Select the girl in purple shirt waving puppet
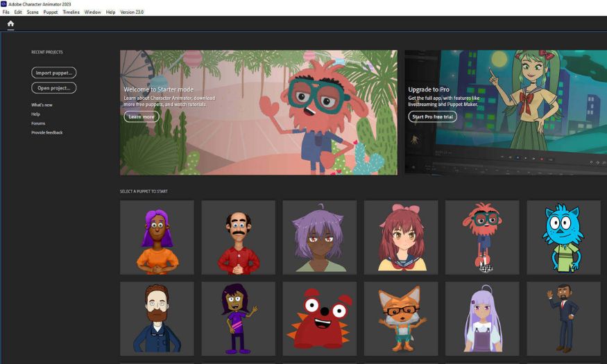The height and width of the screenshot is (364, 607). 239,319
